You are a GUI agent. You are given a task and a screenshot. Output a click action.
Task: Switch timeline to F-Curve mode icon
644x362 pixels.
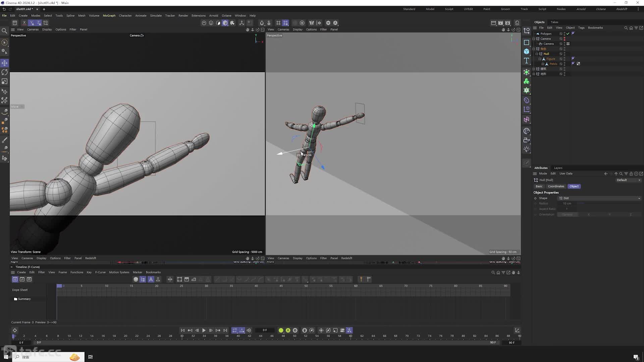22,279
